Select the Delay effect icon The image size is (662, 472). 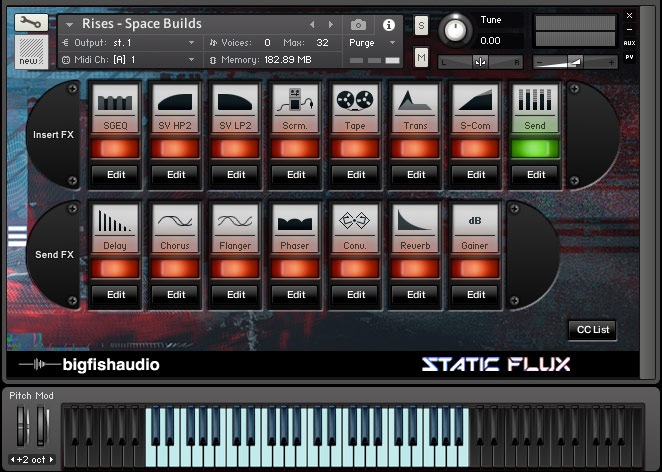coord(115,222)
